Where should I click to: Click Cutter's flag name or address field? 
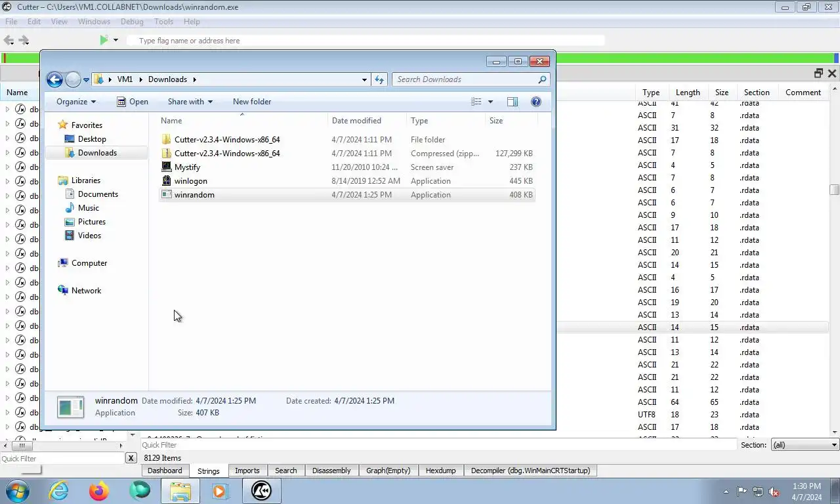365,41
